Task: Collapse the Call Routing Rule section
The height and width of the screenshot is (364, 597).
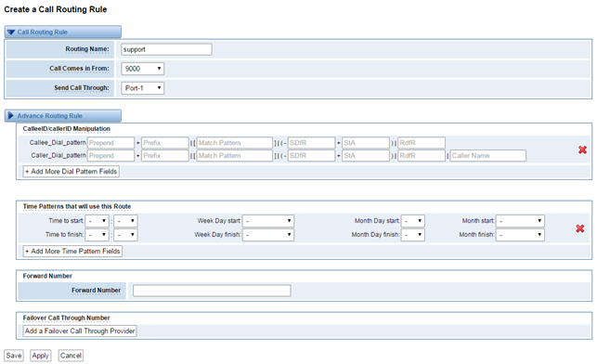Action: (63, 32)
